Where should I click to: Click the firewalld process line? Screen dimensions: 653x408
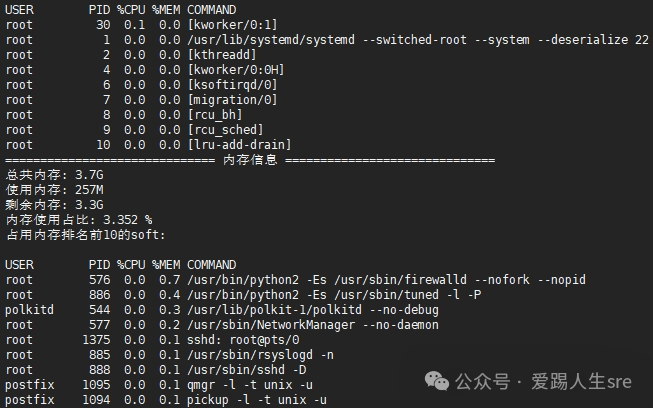(x=295, y=280)
